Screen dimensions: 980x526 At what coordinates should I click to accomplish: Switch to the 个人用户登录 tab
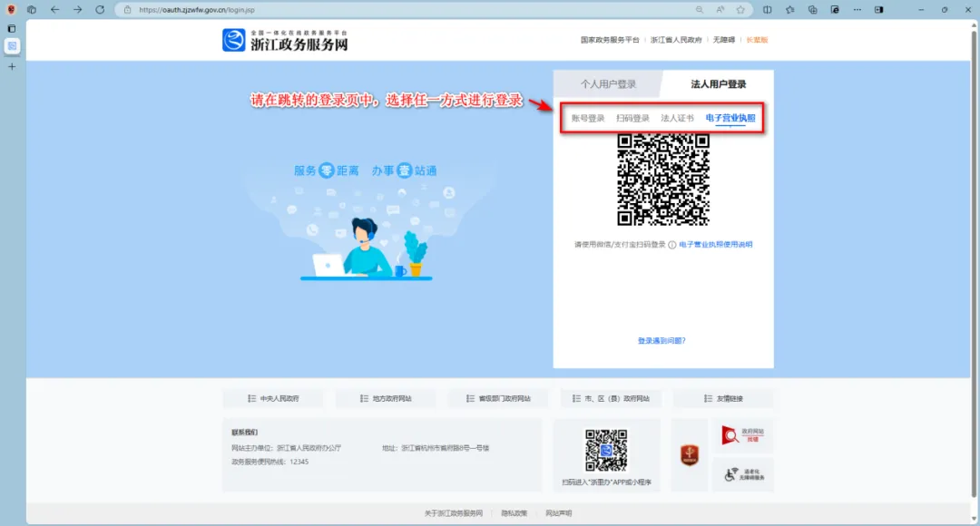[x=608, y=84]
